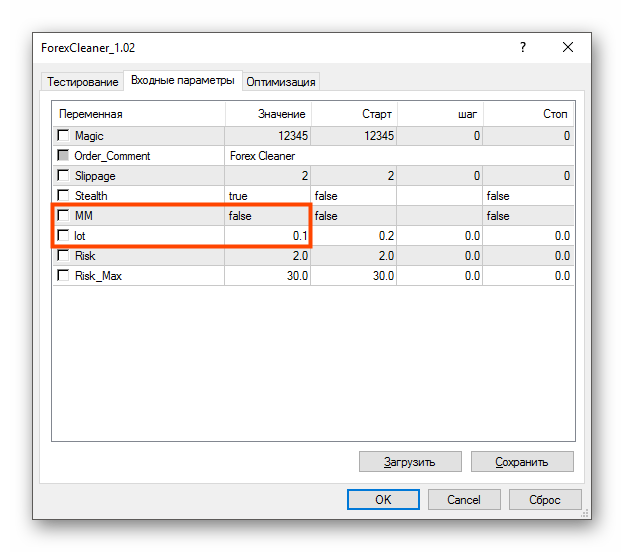
Task: Select Risk_Max value cell 30.0
Action: click(x=267, y=275)
